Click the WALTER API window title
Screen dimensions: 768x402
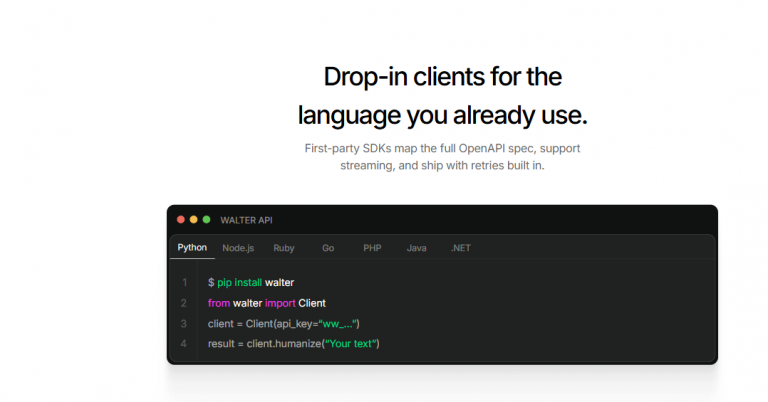[x=246, y=220]
